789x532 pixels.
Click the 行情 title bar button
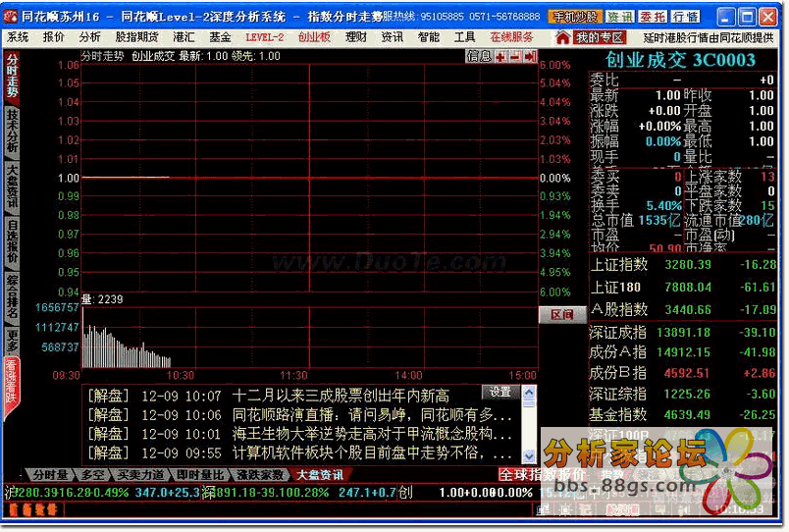click(685, 17)
